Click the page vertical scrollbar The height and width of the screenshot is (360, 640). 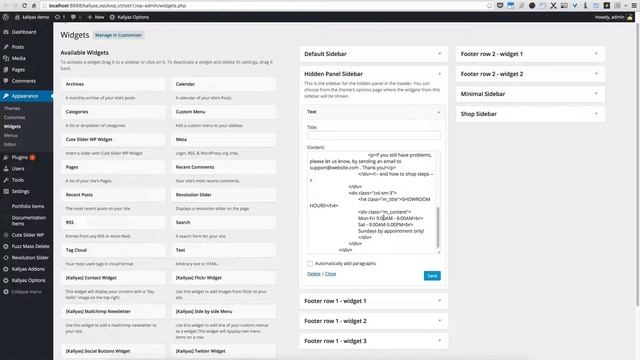click(637, 163)
